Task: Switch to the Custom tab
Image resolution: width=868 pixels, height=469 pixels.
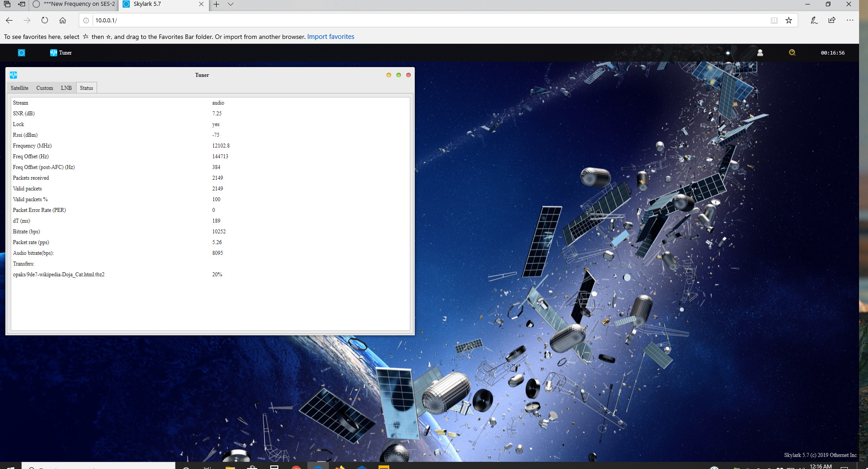Action: coord(45,88)
